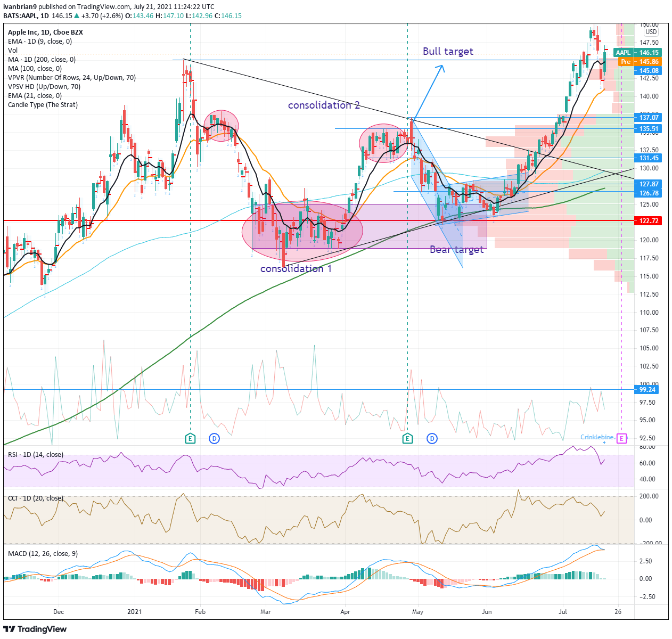Click the 110.00 price scale value
Screen dimensions: 672x639
649,313
